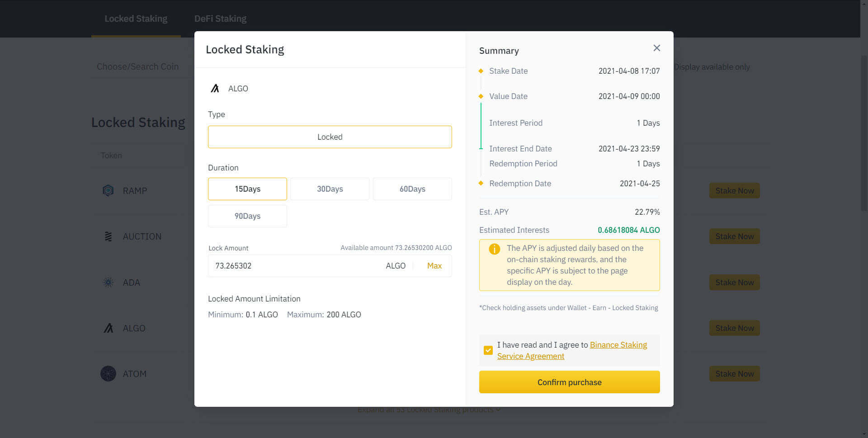The image size is (868, 438).
Task: Close the Locked Staking dialog
Action: (x=657, y=48)
